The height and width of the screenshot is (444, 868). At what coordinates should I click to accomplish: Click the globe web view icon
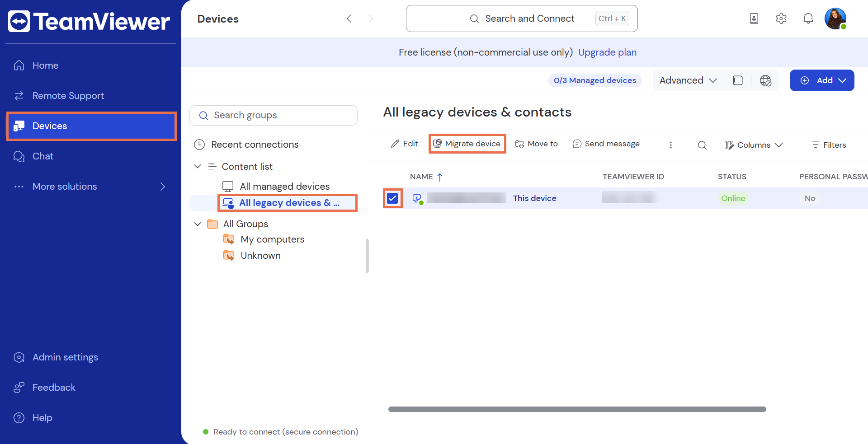point(765,80)
